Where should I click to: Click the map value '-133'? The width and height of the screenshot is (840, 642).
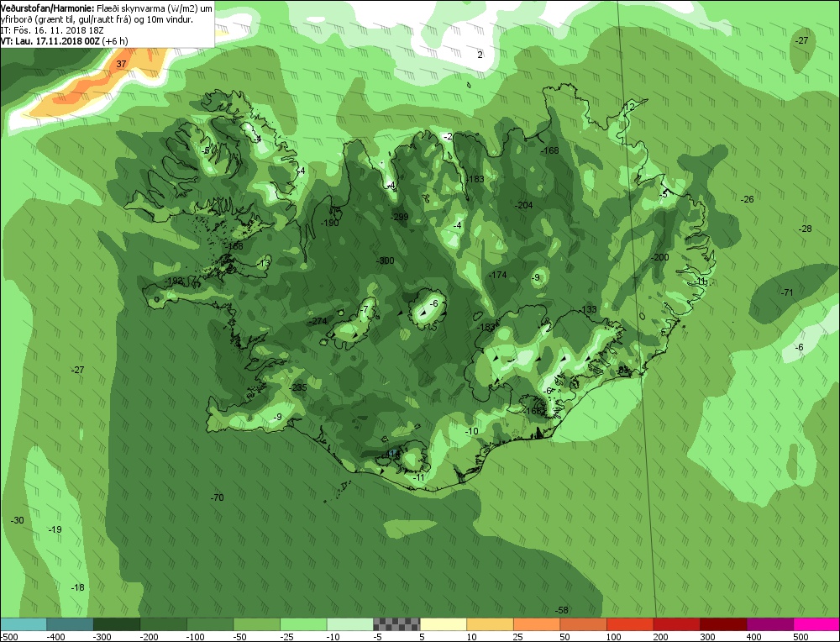point(588,309)
